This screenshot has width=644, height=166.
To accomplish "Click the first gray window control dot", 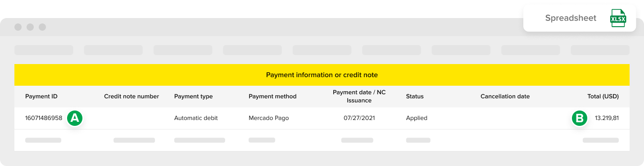I will click(x=18, y=27).
